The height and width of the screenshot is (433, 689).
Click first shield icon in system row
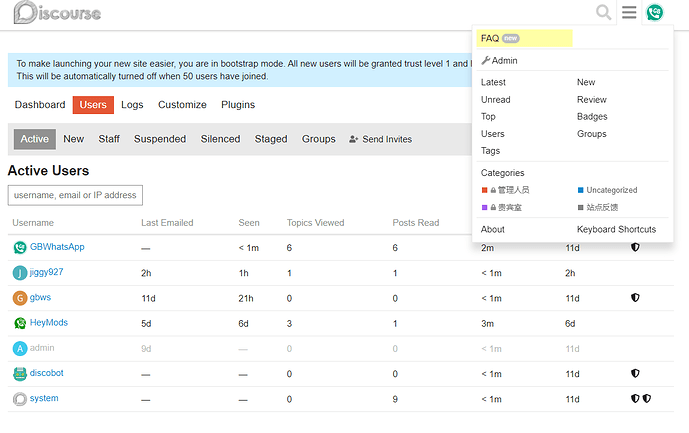pos(635,398)
